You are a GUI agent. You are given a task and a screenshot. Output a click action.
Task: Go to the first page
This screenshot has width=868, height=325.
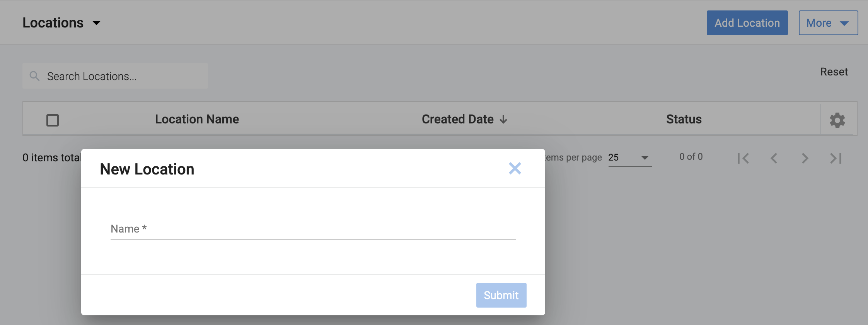tap(743, 158)
